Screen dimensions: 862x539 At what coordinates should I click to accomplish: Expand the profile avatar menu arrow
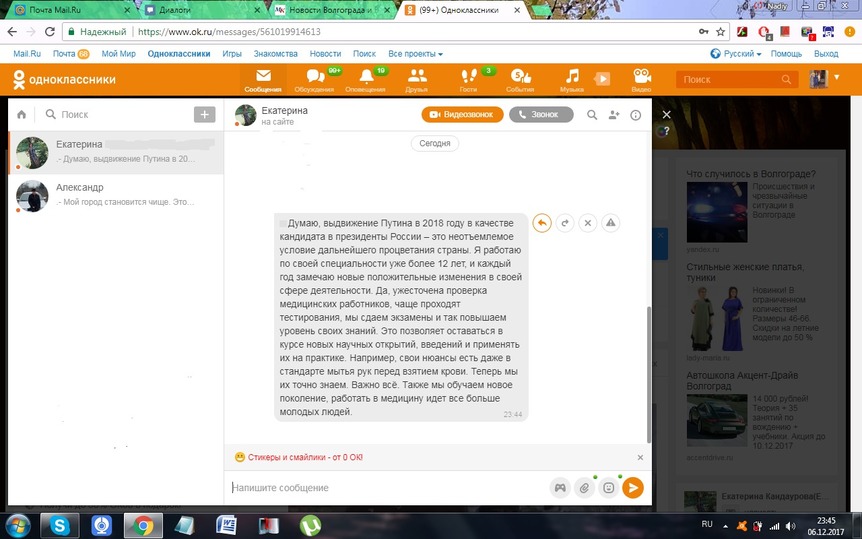pyautogui.click(x=833, y=79)
